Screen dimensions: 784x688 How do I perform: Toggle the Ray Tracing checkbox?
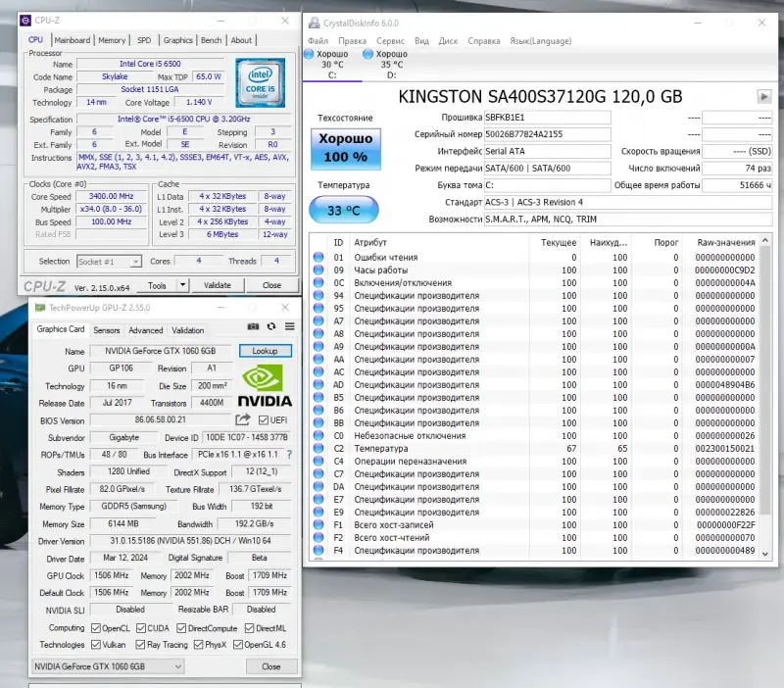[x=140, y=645]
